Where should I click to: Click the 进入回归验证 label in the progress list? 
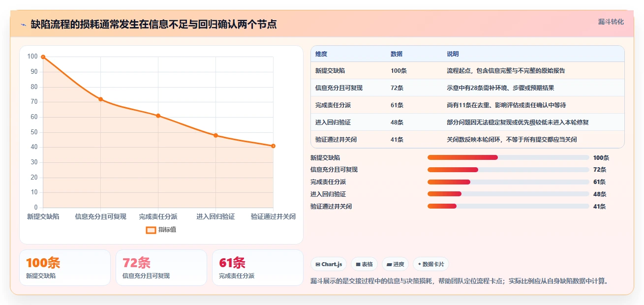[x=328, y=194]
